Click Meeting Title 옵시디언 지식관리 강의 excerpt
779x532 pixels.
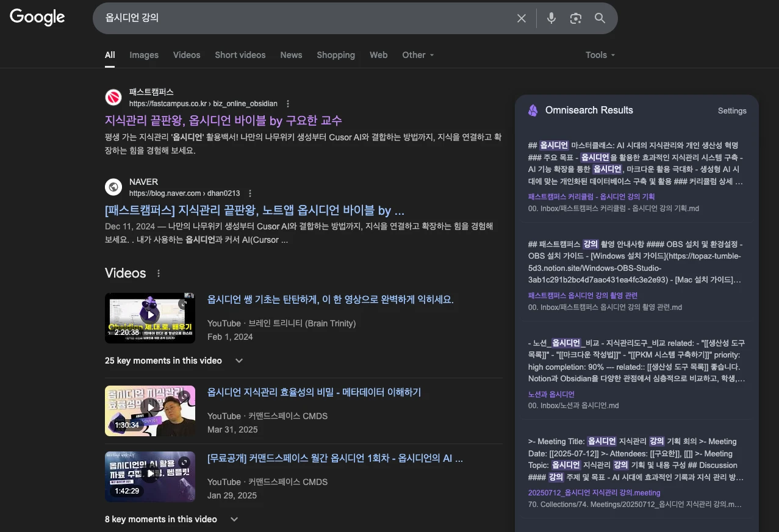click(x=636, y=459)
